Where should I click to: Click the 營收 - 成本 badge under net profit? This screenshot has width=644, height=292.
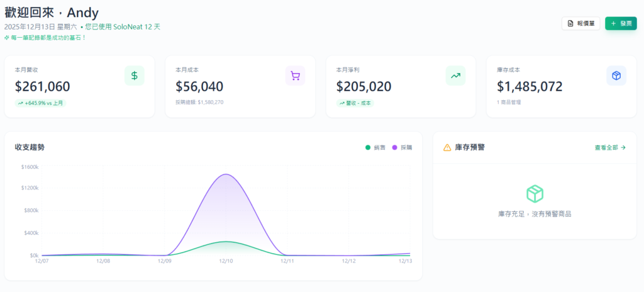[355, 103]
